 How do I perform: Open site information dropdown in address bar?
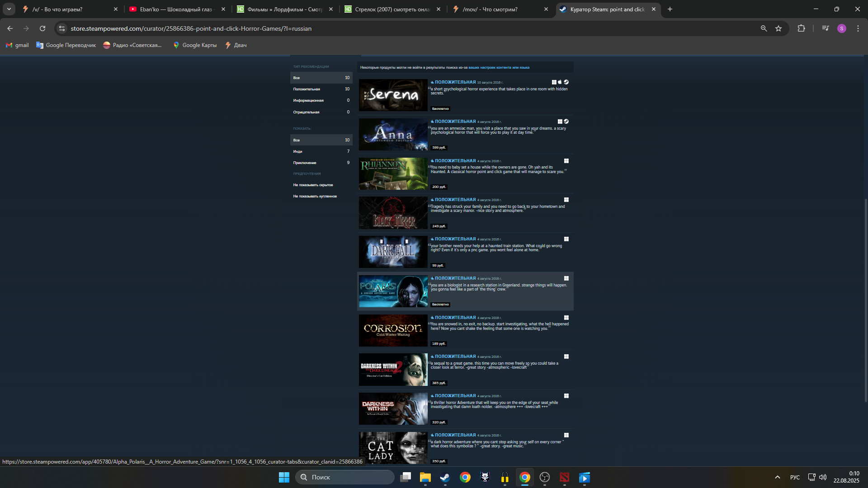pyautogui.click(x=62, y=28)
